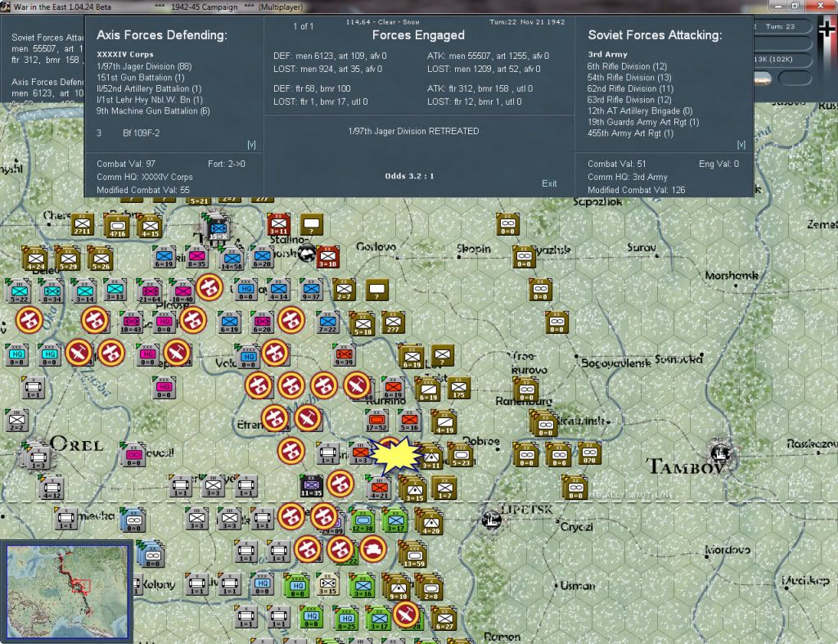The image size is (838, 644).
Task: Select the red 3=10 infantry counter
Action: tap(327, 257)
